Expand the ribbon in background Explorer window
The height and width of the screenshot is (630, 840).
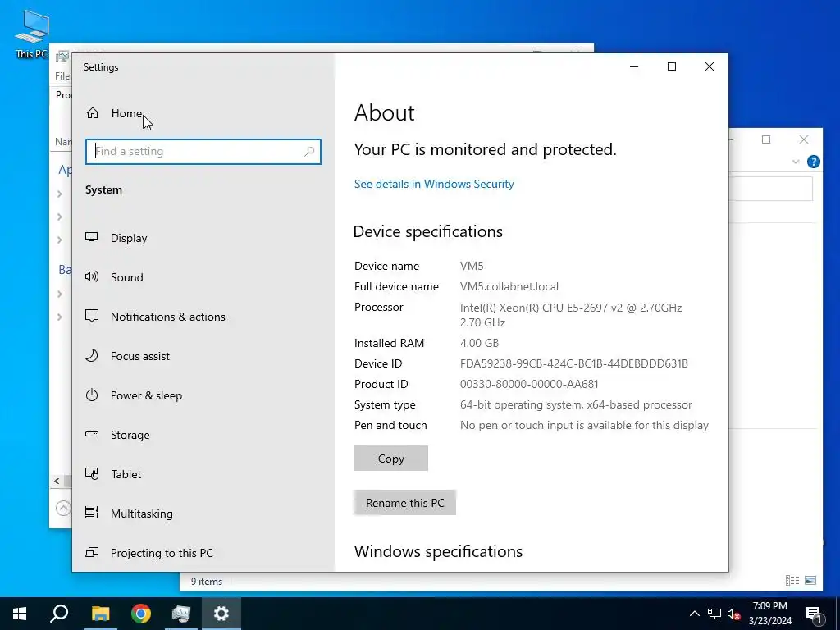796,162
